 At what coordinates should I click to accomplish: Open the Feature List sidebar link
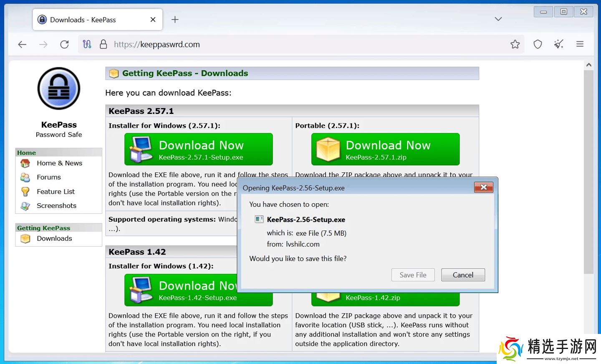coord(56,192)
